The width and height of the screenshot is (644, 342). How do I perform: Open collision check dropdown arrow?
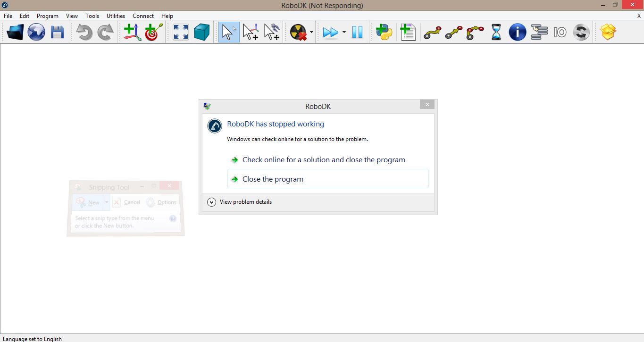pos(311,33)
